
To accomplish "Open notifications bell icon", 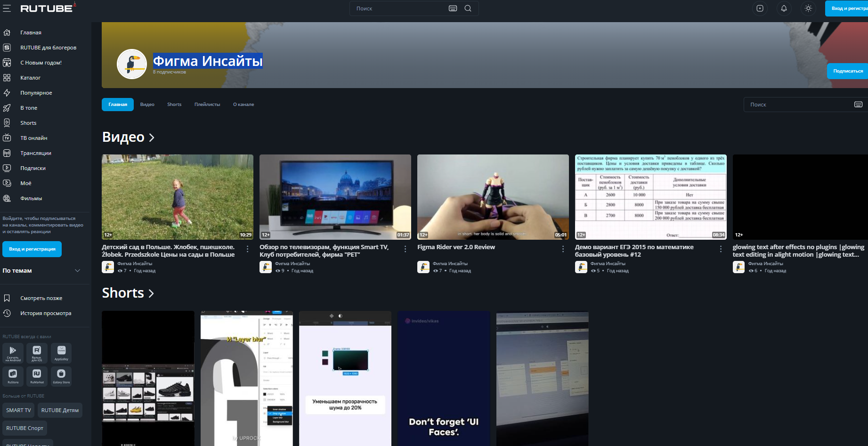I will [784, 8].
